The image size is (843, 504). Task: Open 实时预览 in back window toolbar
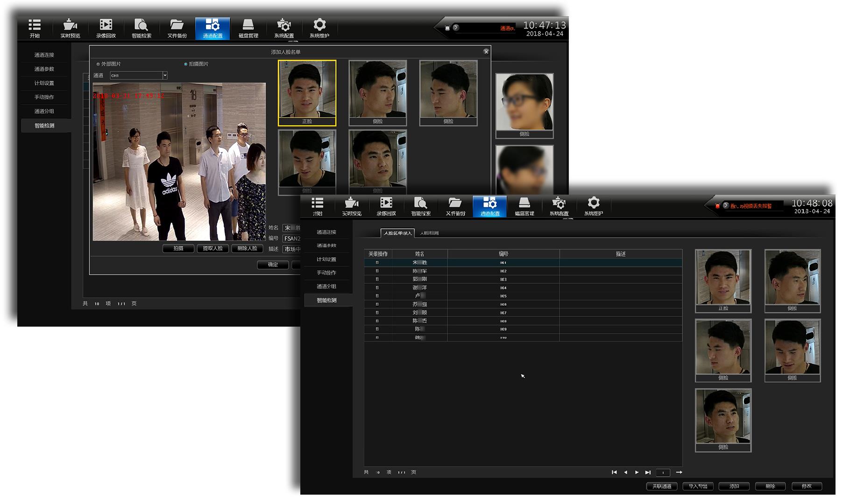point(70,28)
